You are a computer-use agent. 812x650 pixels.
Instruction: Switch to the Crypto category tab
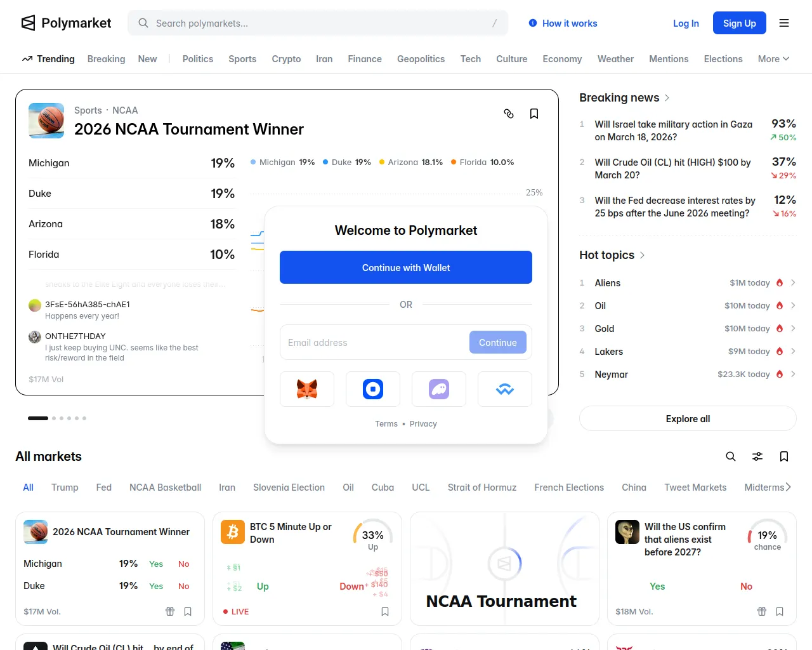point(286,59)
